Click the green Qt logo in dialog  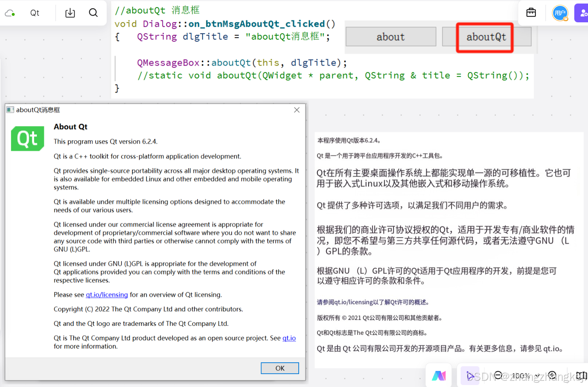(27, 139)
